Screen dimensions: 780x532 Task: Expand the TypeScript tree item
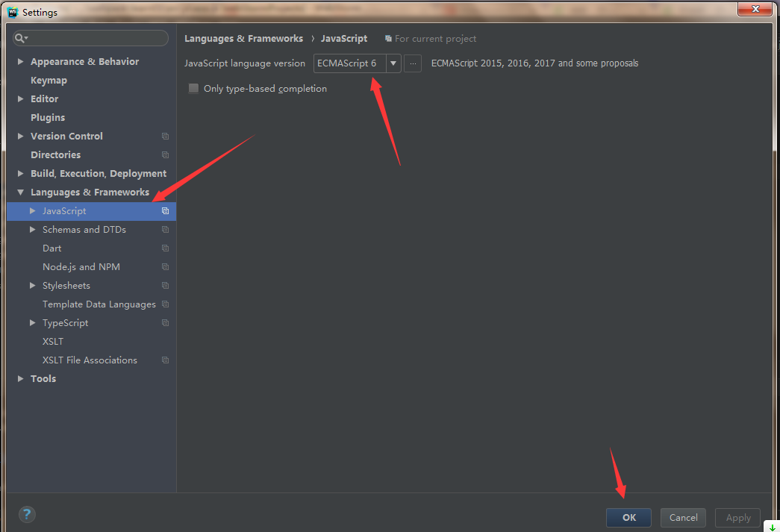tap(32, 322)
